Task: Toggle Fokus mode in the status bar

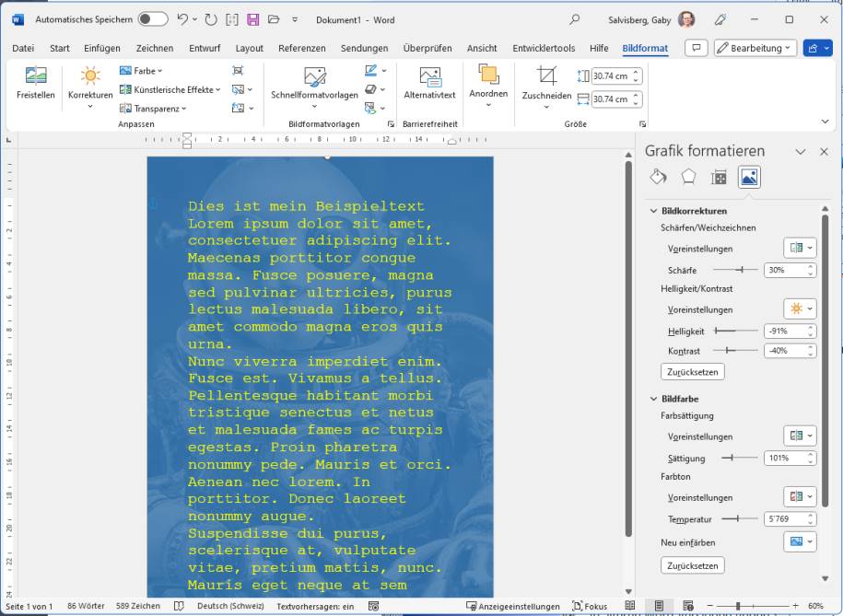Action: [x=590, y=606]
